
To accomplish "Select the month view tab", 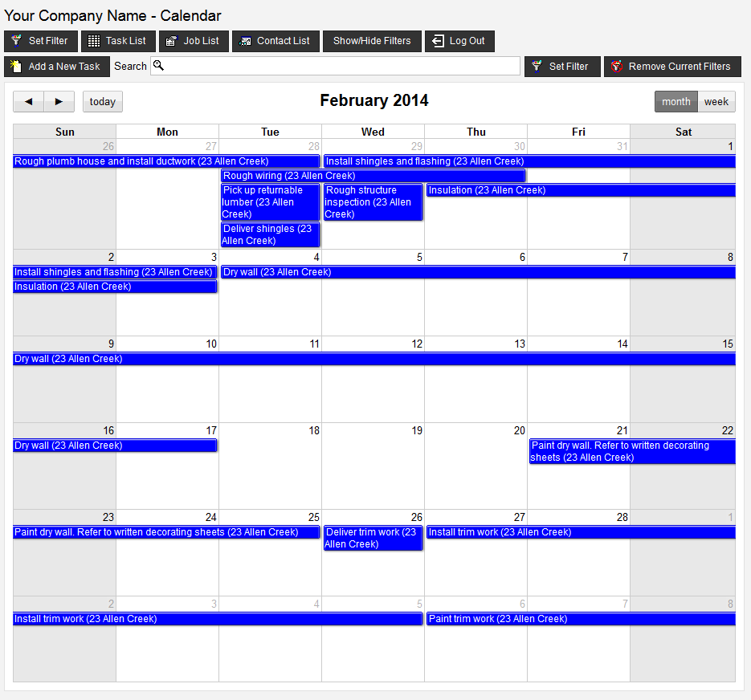I will point(675,101).
